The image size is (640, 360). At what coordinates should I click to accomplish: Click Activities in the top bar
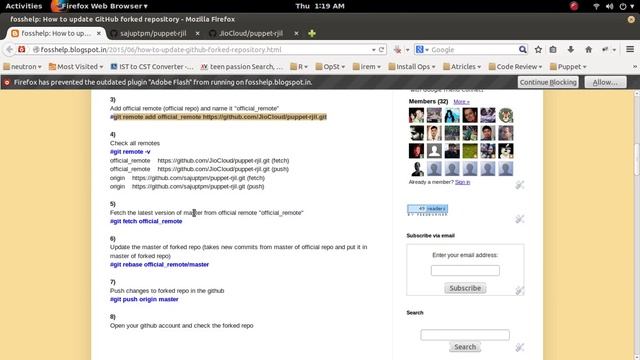24,6
